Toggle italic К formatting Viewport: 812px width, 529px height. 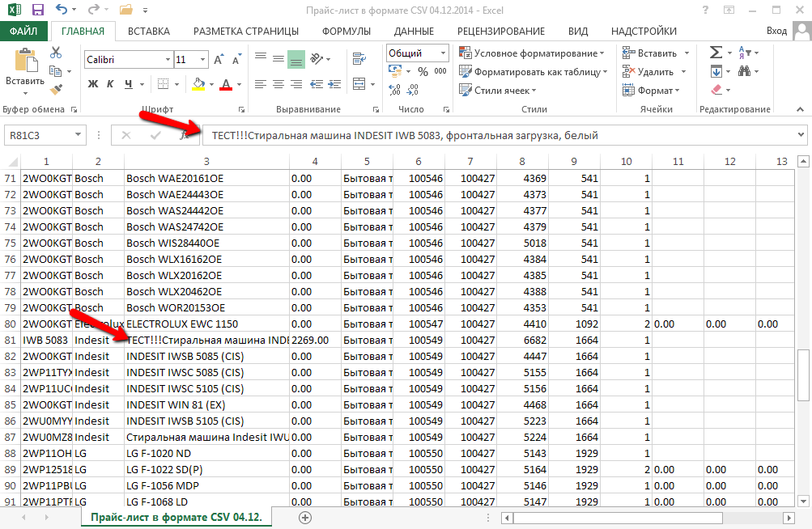(110, 84)
